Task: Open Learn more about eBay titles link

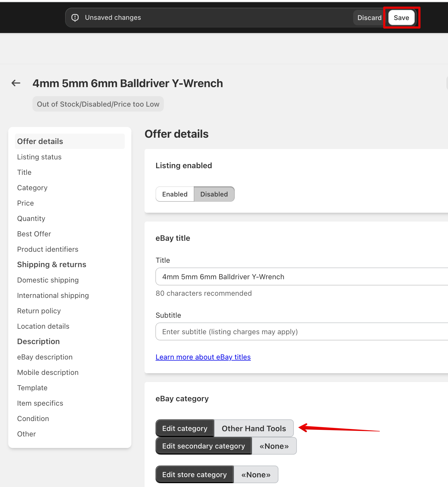Action: [203, 357]
